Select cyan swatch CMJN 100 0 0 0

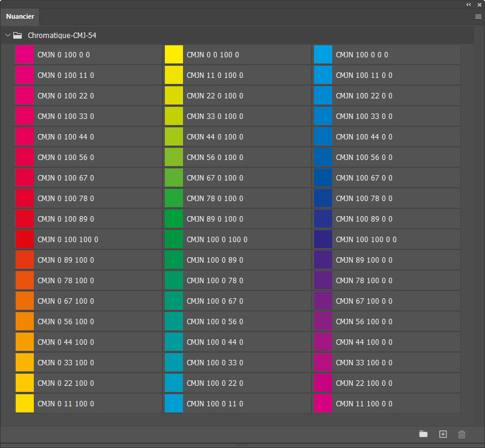coord(323,55)
